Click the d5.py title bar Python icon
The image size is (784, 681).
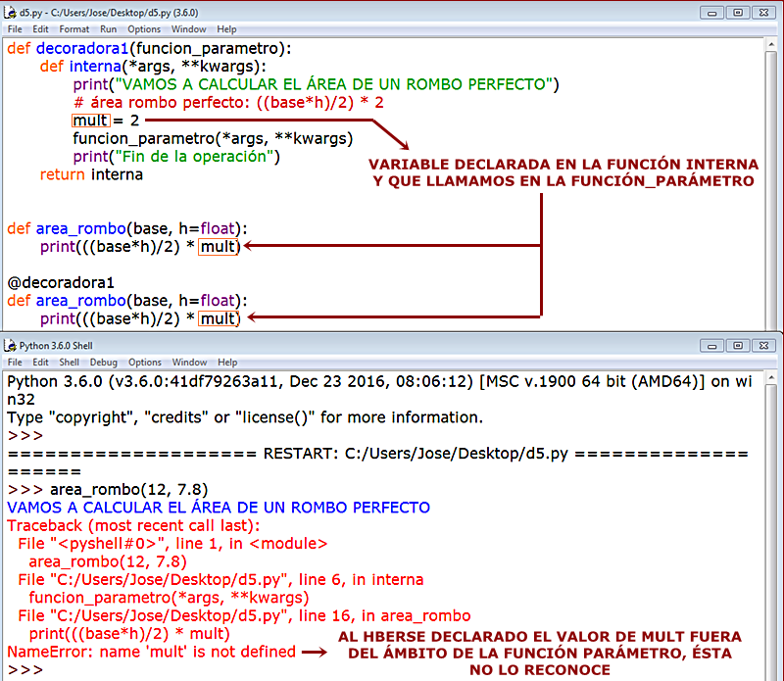[10, 12]
